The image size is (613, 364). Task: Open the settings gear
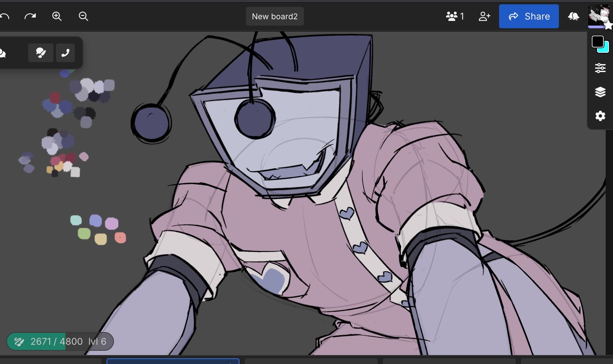coord(600,116)
